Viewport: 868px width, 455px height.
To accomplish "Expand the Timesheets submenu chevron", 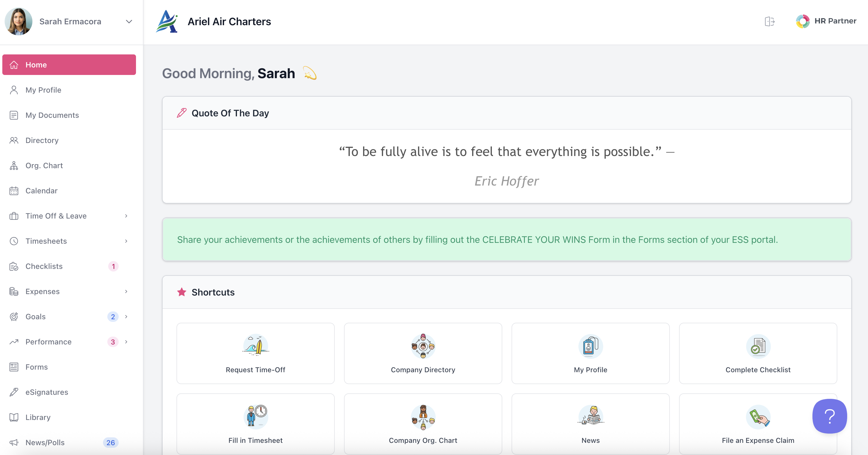I will [126, 241].
